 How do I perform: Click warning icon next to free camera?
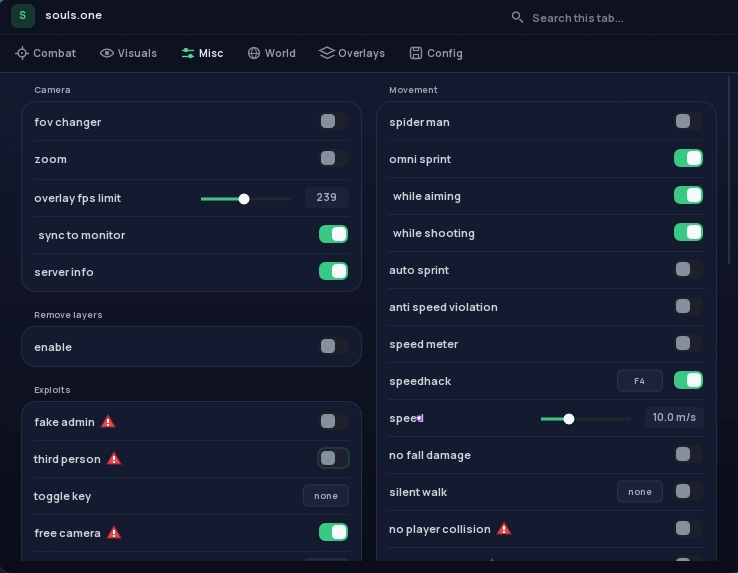coord(114,533)
